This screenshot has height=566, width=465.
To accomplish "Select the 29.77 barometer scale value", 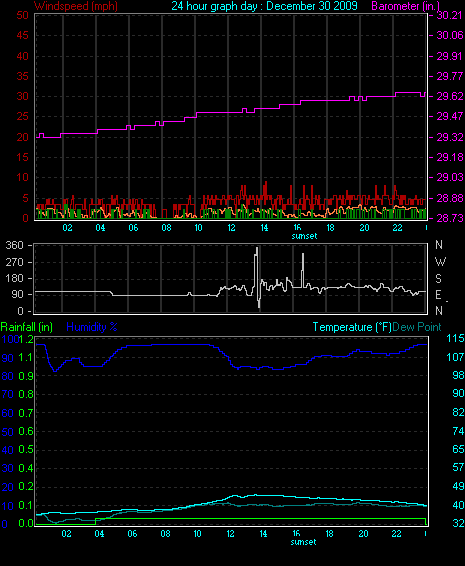I will click(x=449, y=76).
